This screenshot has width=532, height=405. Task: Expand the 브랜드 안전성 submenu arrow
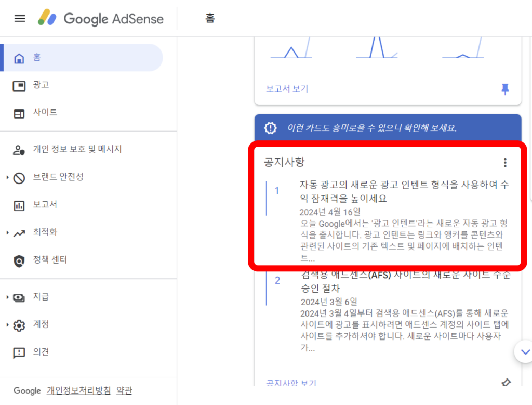pyautogui.click(x=7, y=177)
